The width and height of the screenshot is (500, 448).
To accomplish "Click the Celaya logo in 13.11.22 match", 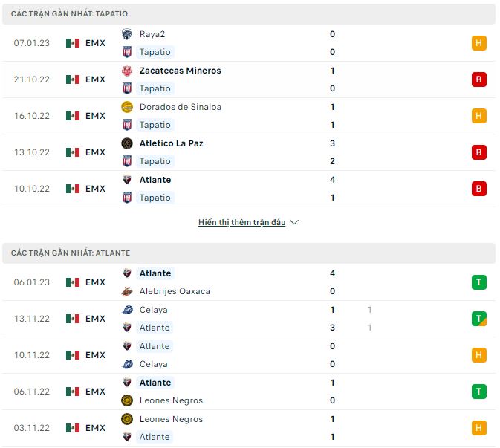I will tap(127, 310).
